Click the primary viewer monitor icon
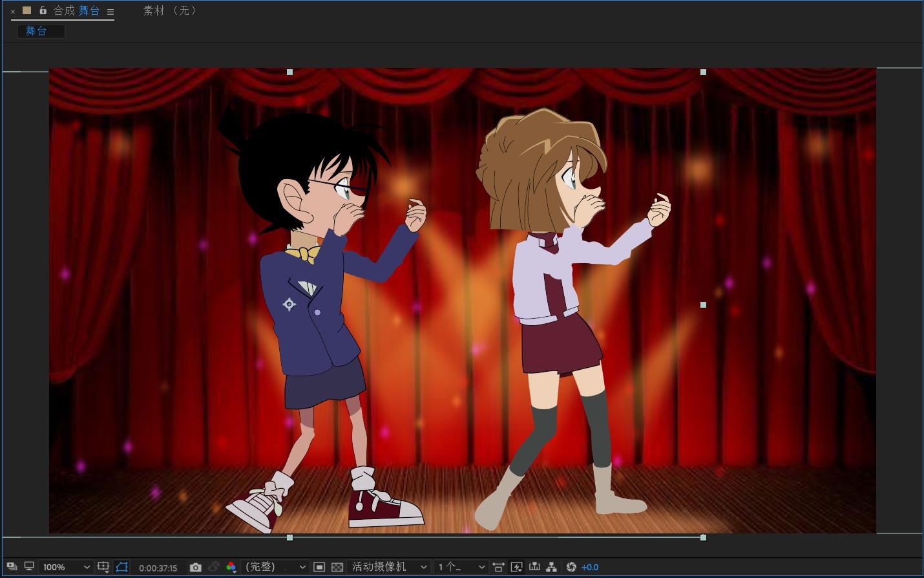This screenshot has height=578, width=924. click(29, 566)
